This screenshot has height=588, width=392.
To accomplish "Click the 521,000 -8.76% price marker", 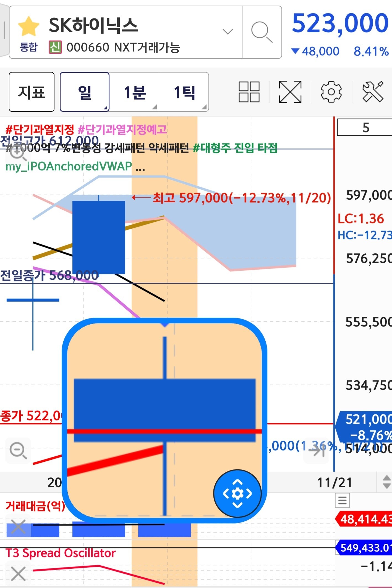I will (364, 427).
